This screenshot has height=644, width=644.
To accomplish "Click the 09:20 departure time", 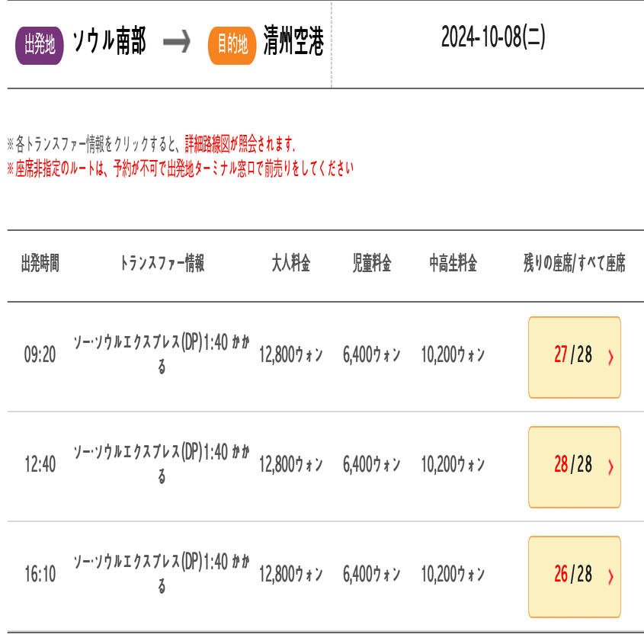I will [40, 355].
